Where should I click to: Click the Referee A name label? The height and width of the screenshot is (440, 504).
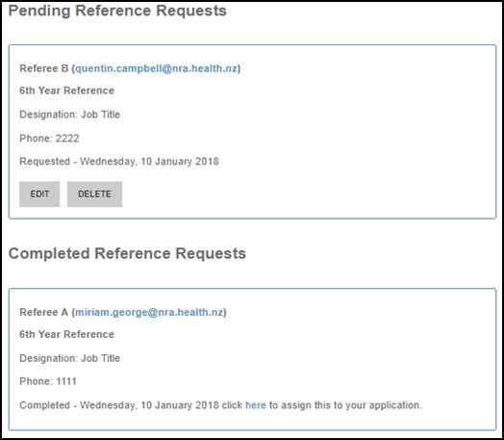coord(43,312)
